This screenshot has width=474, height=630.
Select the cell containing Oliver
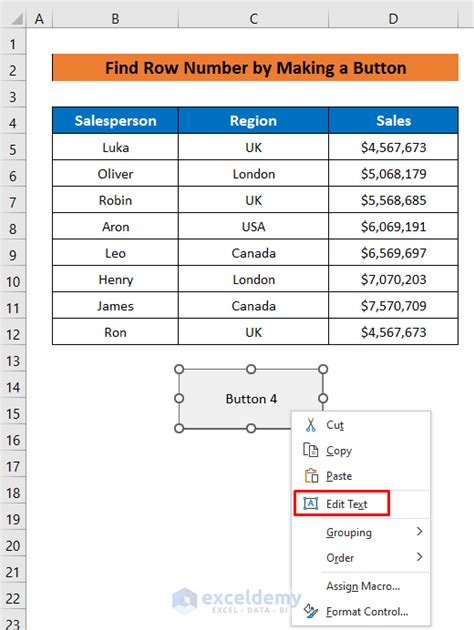[x=115, y=174]
